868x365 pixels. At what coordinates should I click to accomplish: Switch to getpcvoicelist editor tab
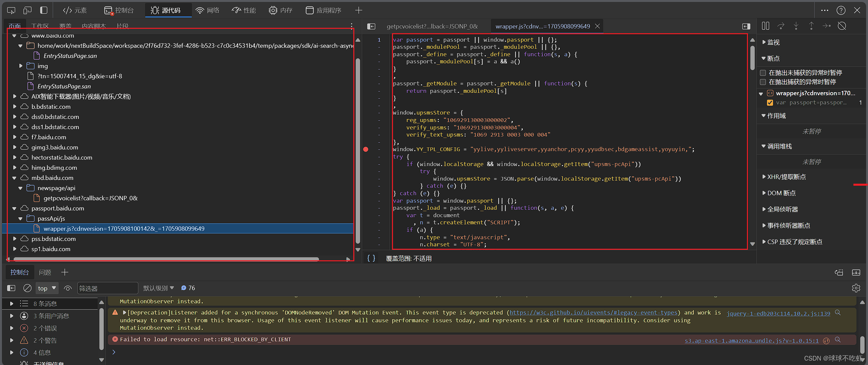432,26
